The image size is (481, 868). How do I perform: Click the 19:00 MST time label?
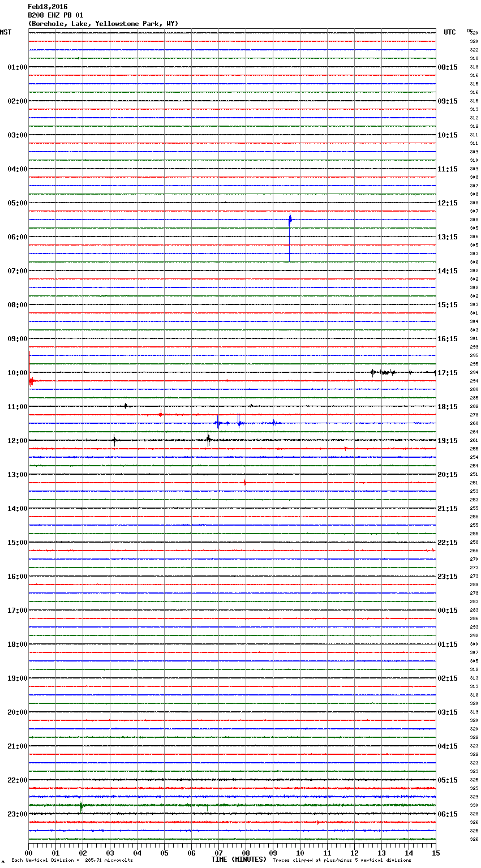(x=18, y=678)
